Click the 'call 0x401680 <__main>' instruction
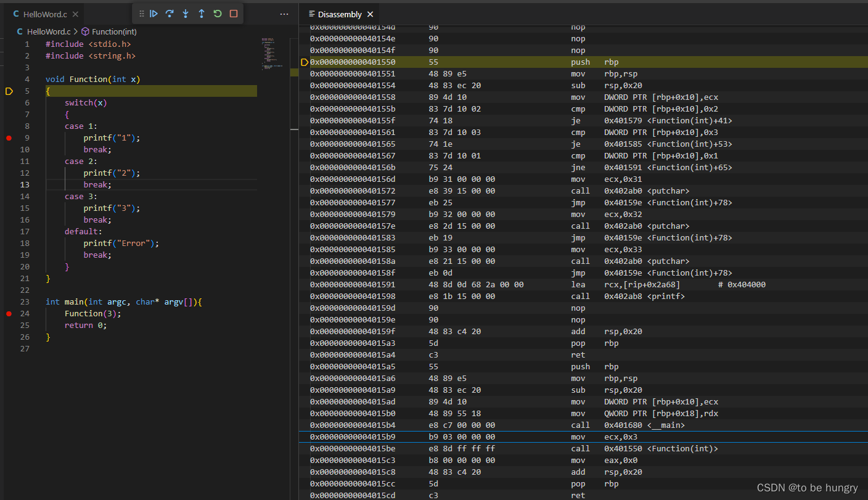This screenshot has width=868, height=500. click(628, 425)
